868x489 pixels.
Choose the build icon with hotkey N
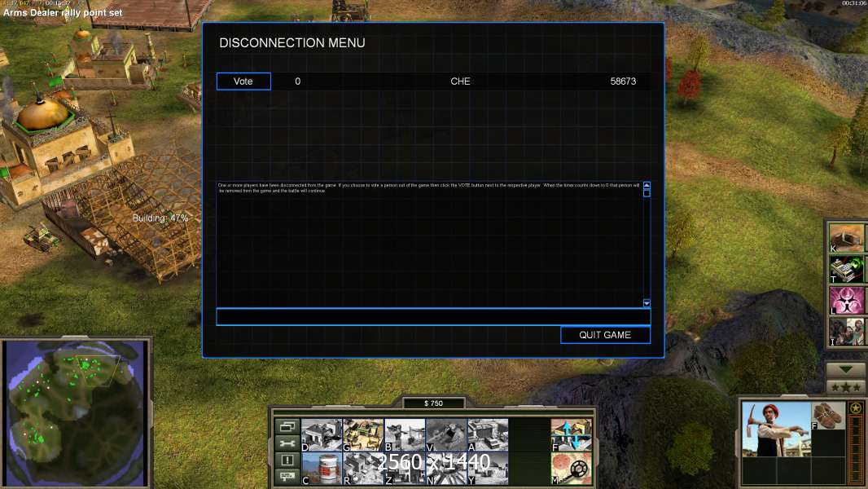pyautogui.click(x=446, y=469)
